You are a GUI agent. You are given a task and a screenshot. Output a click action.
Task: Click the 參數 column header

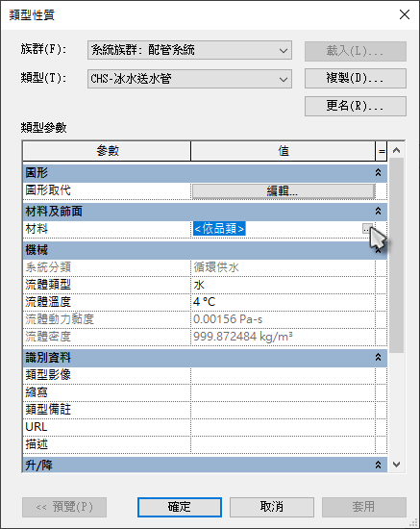coord(107,151)
